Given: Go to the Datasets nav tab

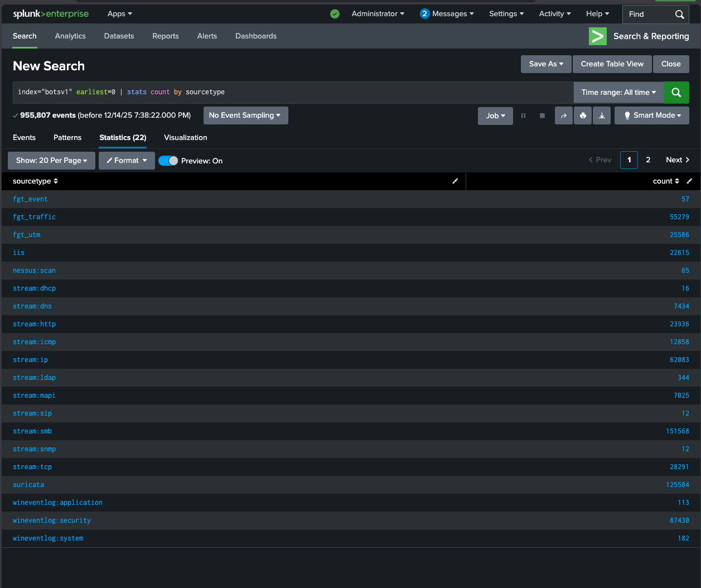Looking at the screenshot, I should tap(119, 36).
